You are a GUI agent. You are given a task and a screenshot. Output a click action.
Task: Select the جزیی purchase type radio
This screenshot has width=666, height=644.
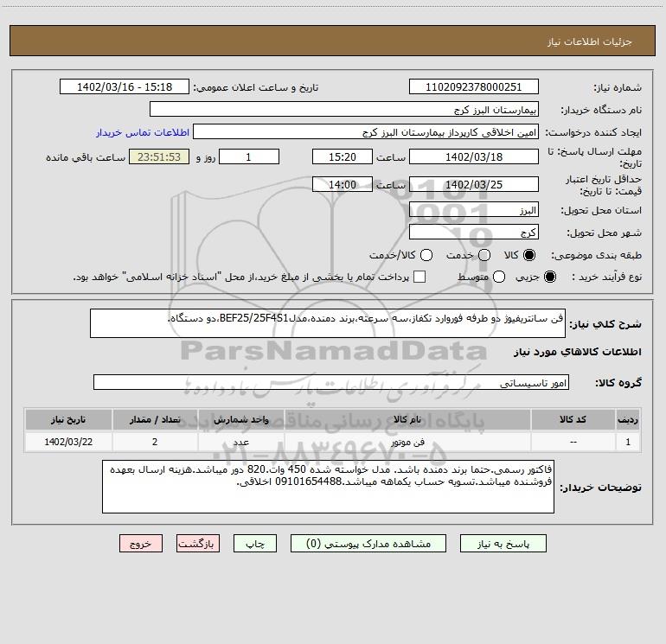[x=550, y=277]
